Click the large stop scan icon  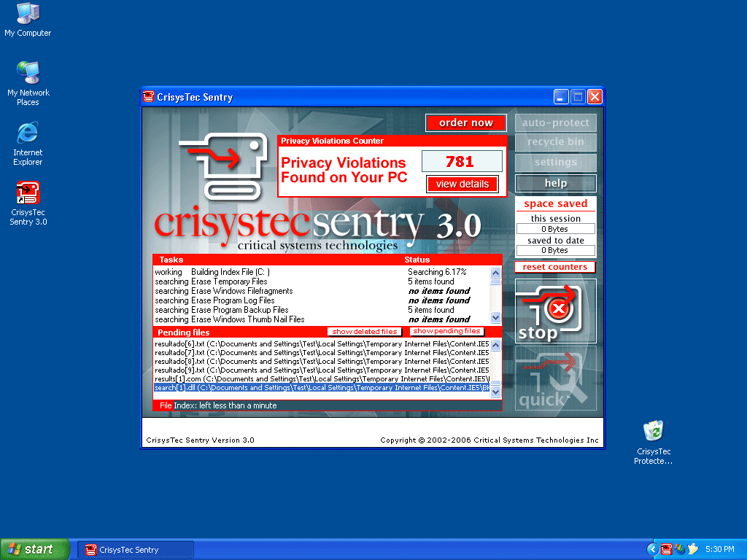point(555,311)
